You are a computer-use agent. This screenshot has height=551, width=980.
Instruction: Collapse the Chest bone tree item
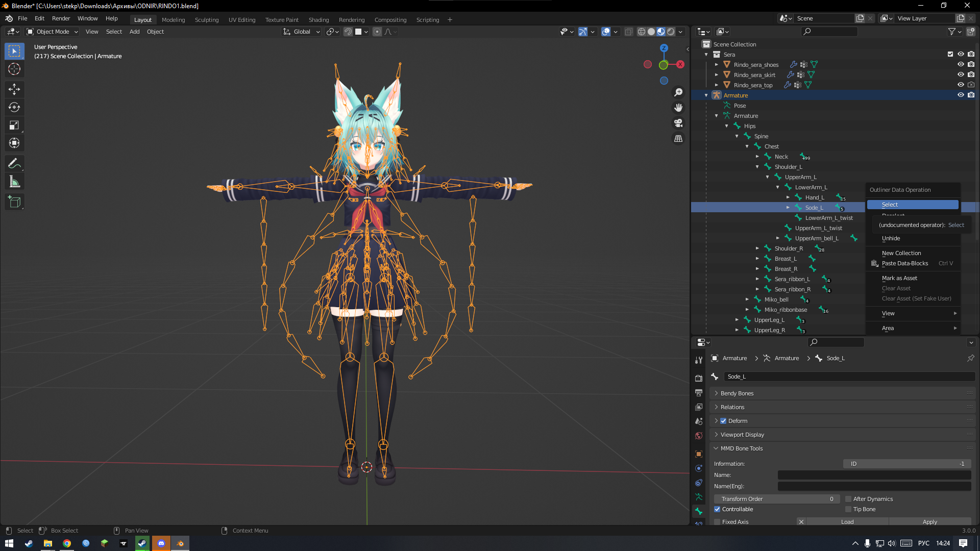tap(747, 146)
